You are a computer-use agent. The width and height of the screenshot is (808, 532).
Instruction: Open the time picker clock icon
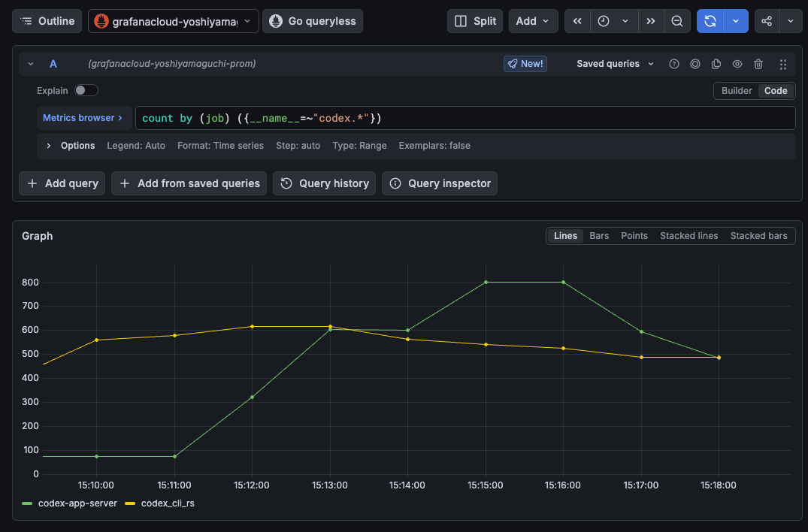pyautogui.click(x=604, y=21)
